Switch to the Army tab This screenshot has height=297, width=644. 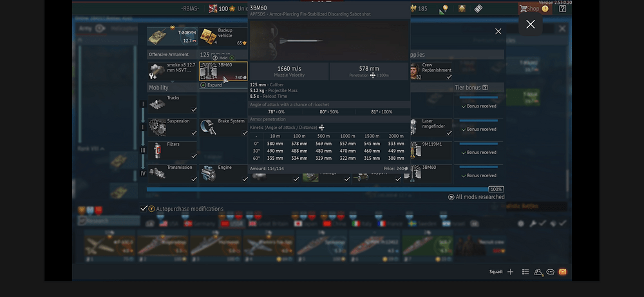click(x=86, y=28)
